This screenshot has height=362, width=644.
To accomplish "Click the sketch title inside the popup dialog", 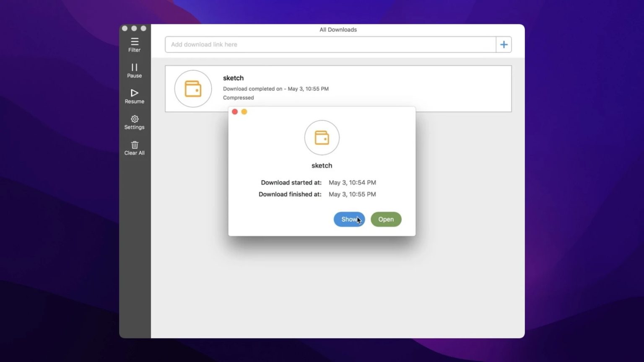I will click(322, 165).
